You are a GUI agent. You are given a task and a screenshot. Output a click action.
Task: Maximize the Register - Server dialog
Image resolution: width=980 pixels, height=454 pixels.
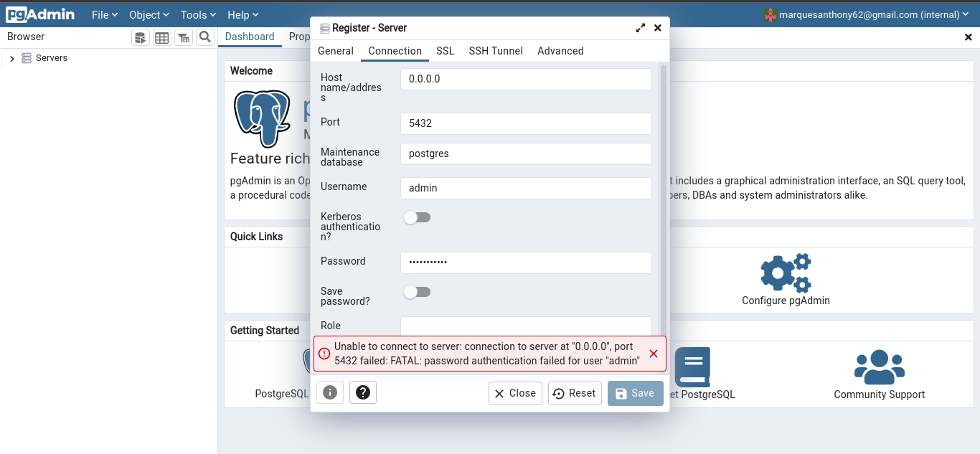(641, 28)
